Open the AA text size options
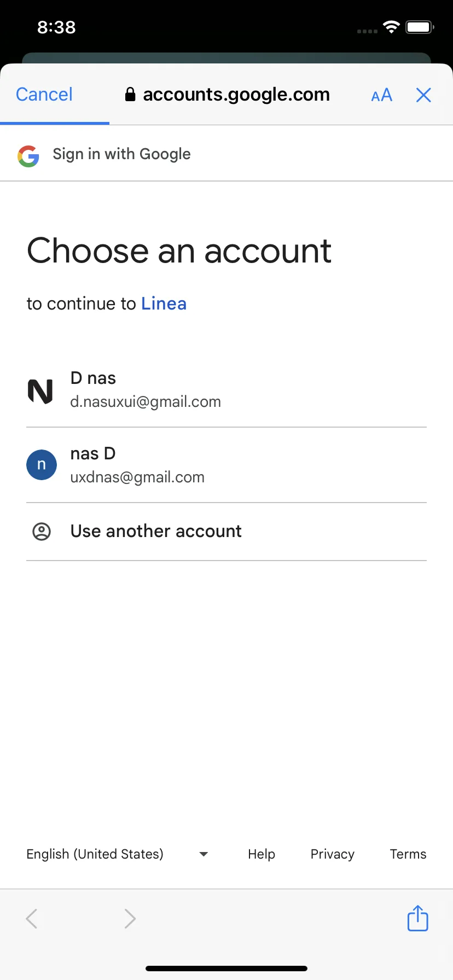 382,95
